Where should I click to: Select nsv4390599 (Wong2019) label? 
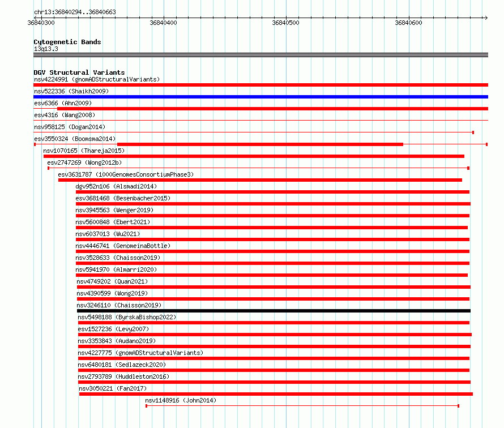coord(112,293)
